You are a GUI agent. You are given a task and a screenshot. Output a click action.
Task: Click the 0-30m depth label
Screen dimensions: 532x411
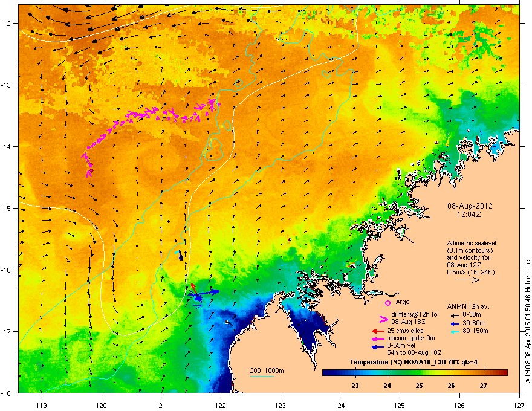pos(472,315)
